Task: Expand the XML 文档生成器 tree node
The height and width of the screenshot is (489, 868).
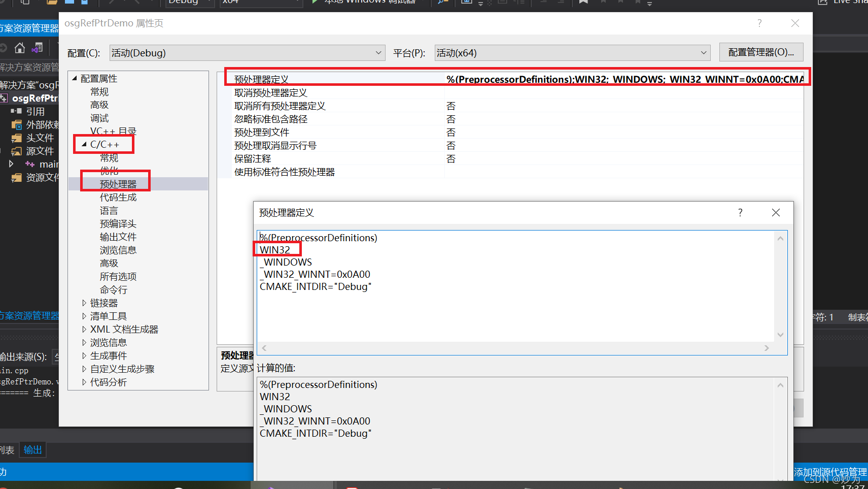Action: [x=84, y=329]
